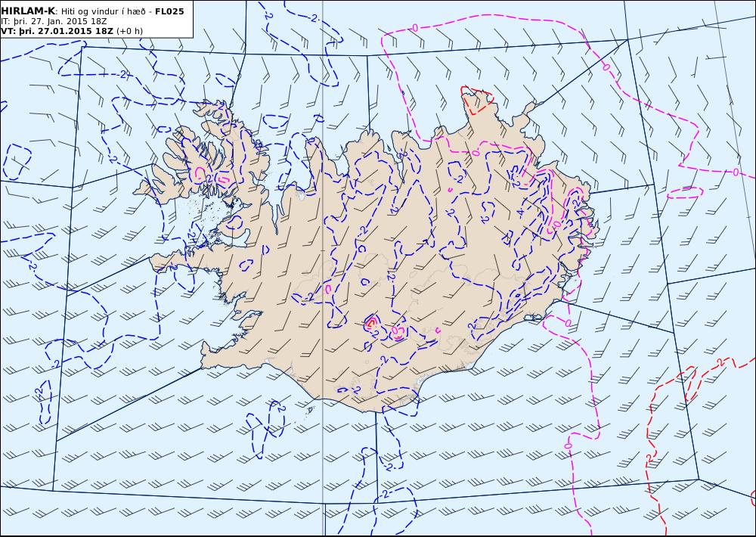Click the bold 'HIRLAM-K' model name

(x=28, y=11)
